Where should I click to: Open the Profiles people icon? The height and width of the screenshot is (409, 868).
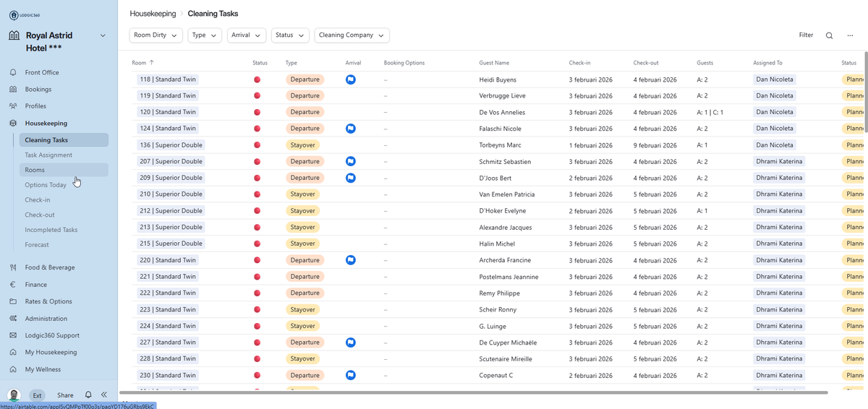click(x=13, y=106)
